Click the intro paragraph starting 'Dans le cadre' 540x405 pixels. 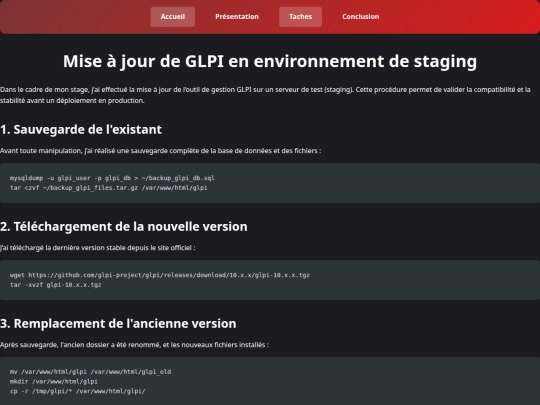pyautogui.click(x=265, y=95)
